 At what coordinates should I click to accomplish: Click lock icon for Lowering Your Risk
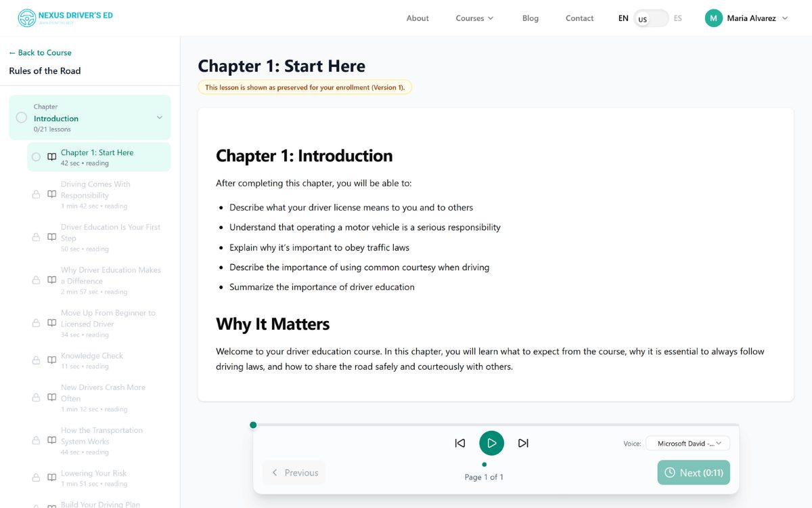(37, 478)
